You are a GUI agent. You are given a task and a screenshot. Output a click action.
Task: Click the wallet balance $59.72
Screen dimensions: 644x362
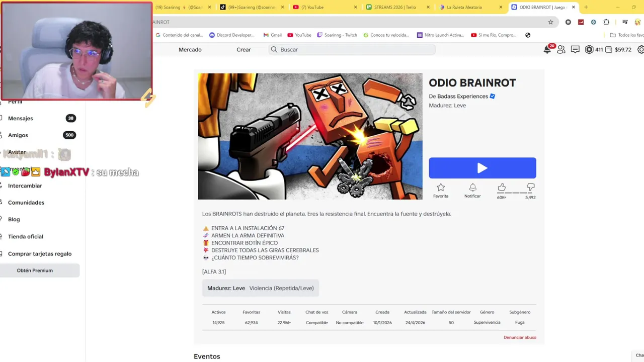click(x=618, y=49)
